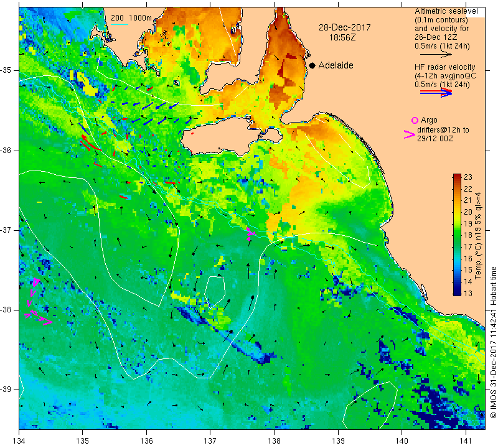Click the 'Argo' legend text
498x448 pixels.
[429, 120]
